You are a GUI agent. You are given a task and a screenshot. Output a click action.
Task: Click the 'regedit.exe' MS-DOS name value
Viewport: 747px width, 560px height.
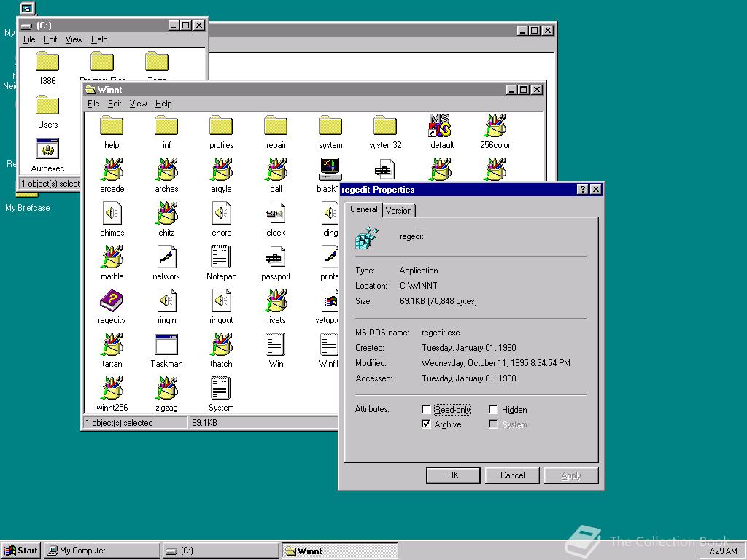tap(441, 332)
